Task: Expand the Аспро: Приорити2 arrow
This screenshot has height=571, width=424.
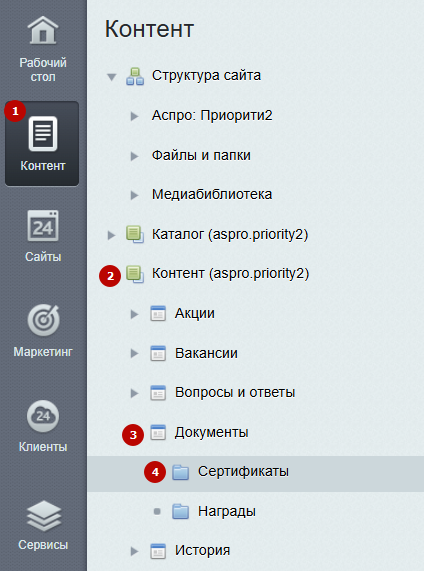Action: (134, 116)
